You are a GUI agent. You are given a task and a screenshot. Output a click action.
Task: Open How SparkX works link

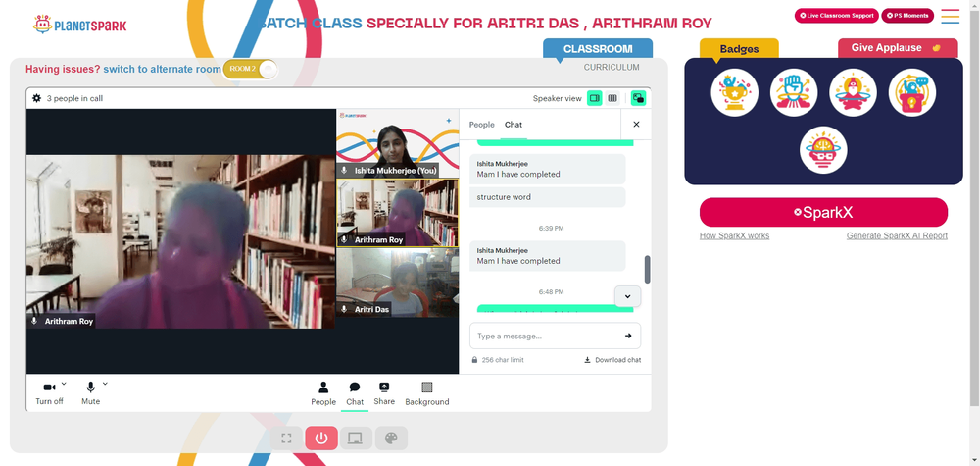click(x=734, y=235)
